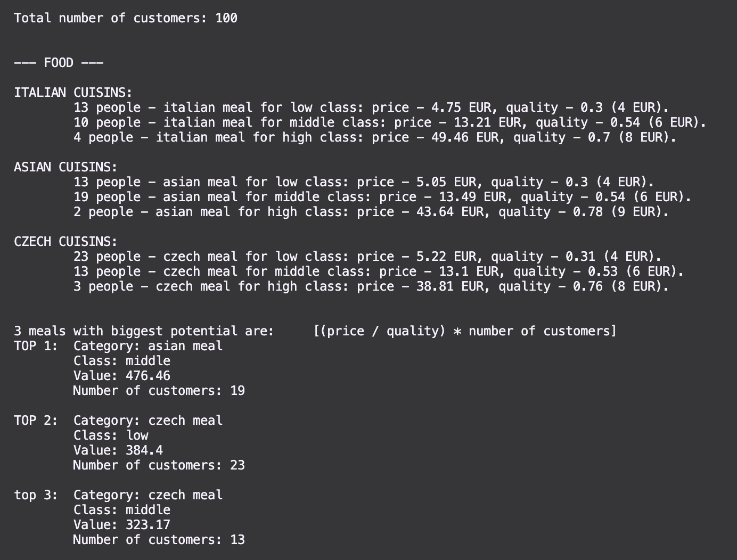Click the "Number of customers: 23" line

159,465
